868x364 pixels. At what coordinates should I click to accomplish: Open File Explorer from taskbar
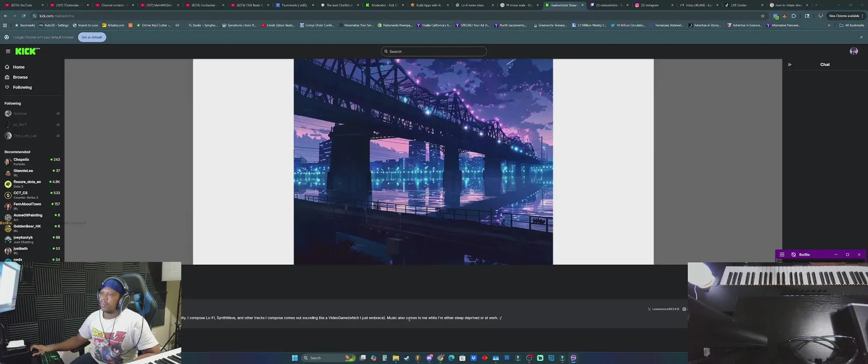pyautogui.click(x=396, y=358)
